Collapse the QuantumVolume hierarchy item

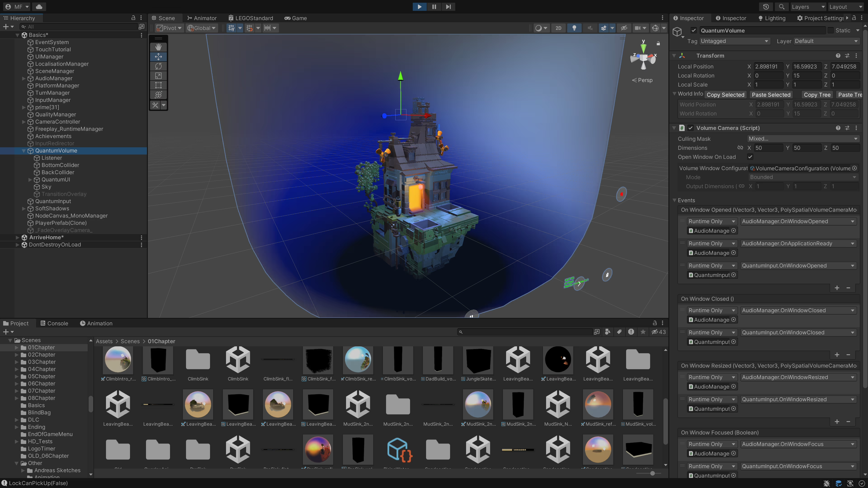[x=24, y=151]
